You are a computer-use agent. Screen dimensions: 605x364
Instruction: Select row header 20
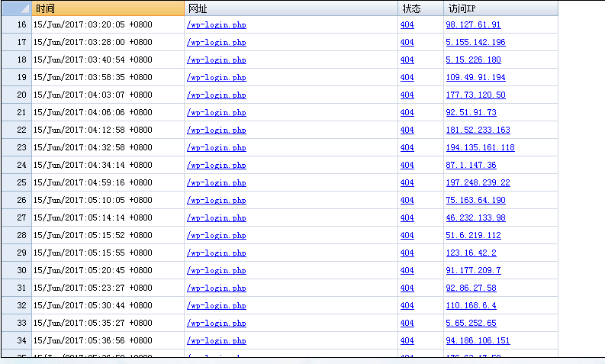[16, 95]
